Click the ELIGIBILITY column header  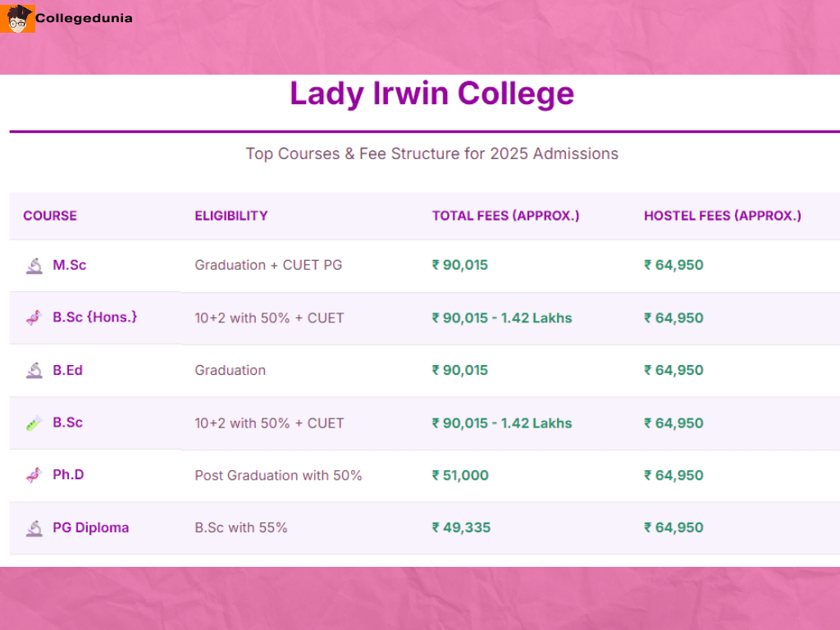pyautogui.click(x=231, y=216)
